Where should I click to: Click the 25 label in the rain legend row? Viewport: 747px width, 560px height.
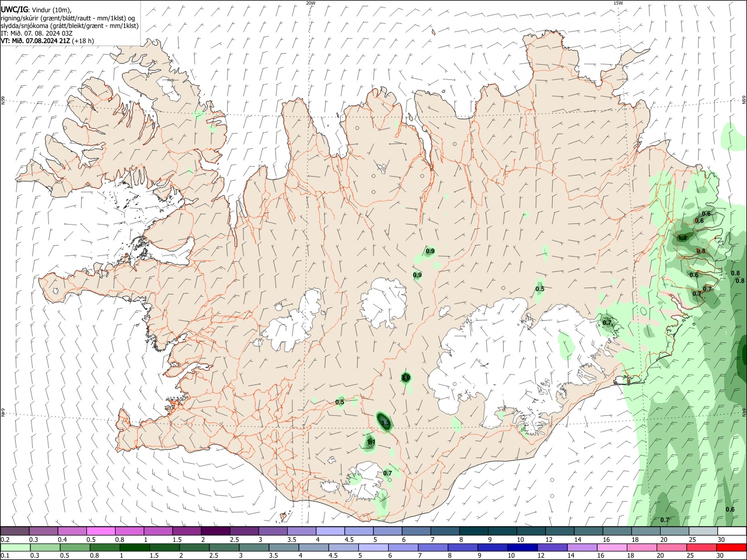click(x=690, y=555)
